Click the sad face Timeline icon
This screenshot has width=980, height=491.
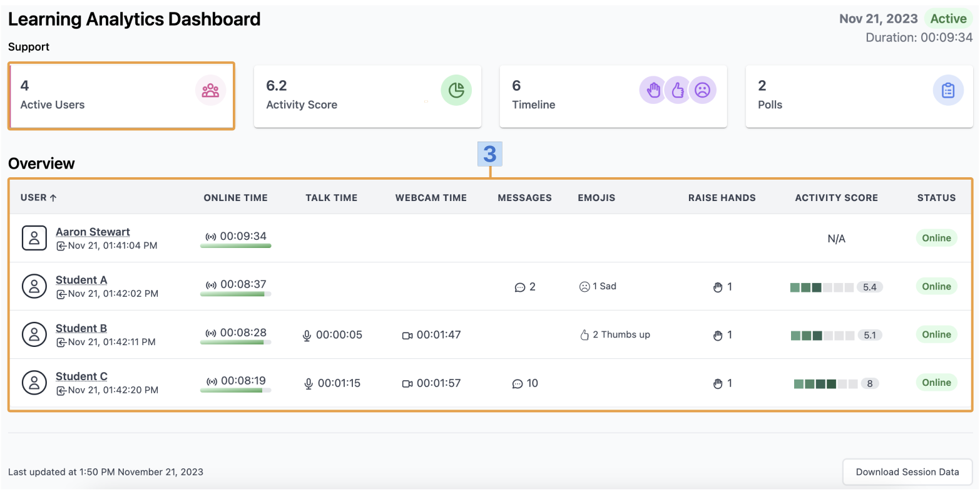click(x=702, y=90)
